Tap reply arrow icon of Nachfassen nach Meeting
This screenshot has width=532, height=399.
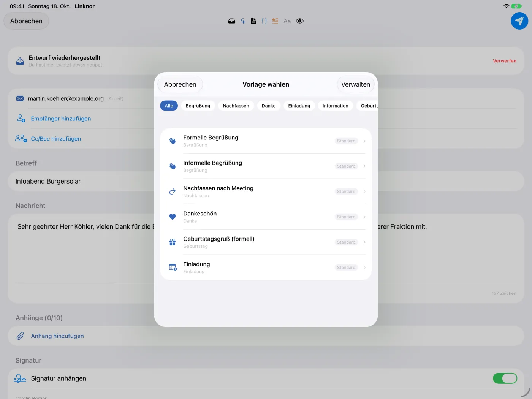click(173, 192)
